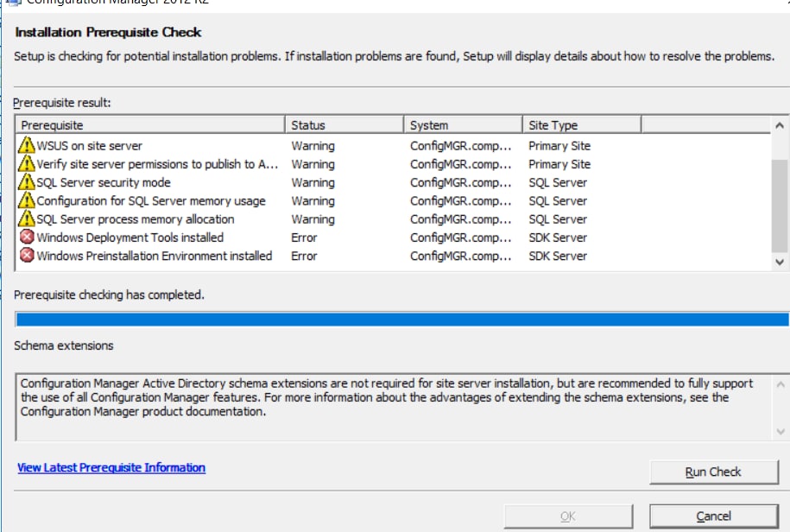Click prerequisite list scroll up arrow
This screenshot has width=790, height=532.
coord(780,125)
